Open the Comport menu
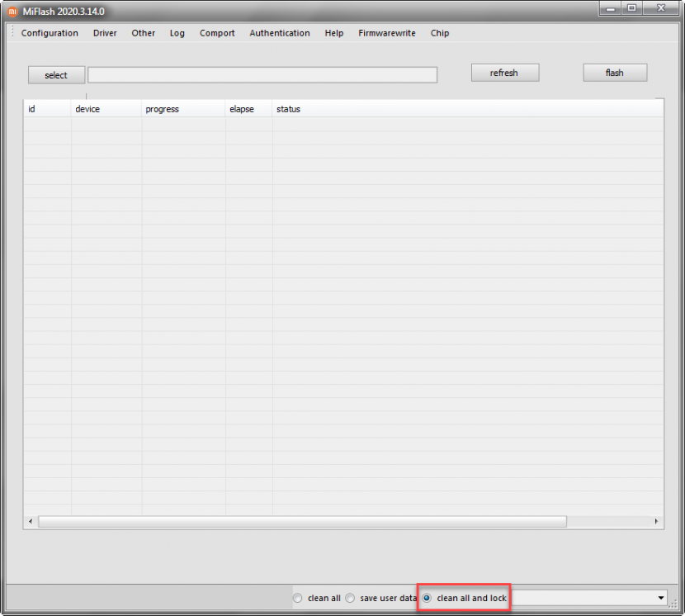The image size is (685, 616). (x=217, y=33)
